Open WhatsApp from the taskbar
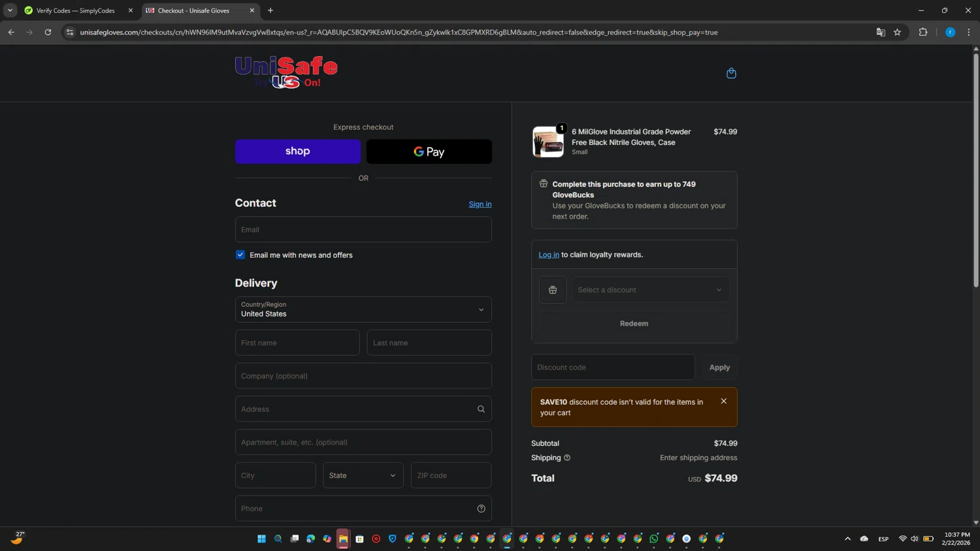 (654, 539)
